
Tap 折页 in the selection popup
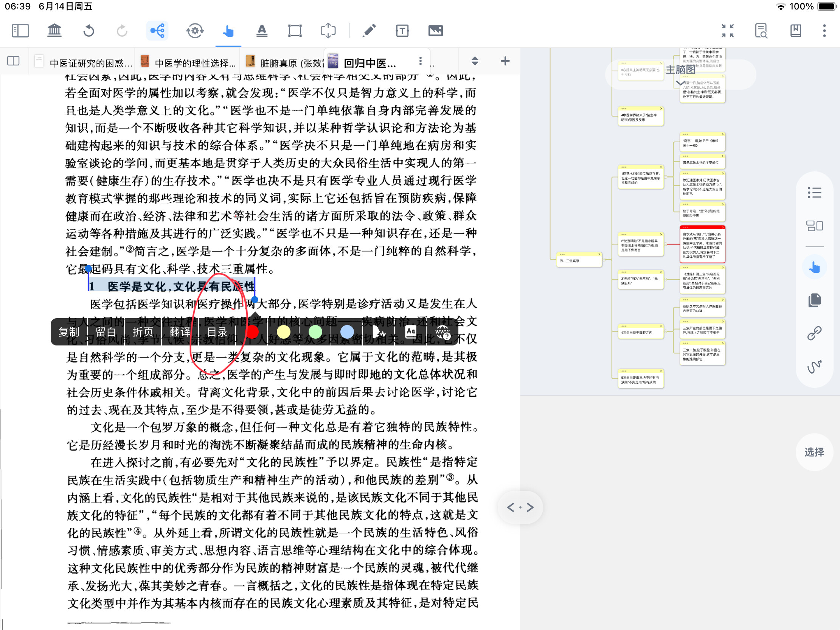point(143,332)
